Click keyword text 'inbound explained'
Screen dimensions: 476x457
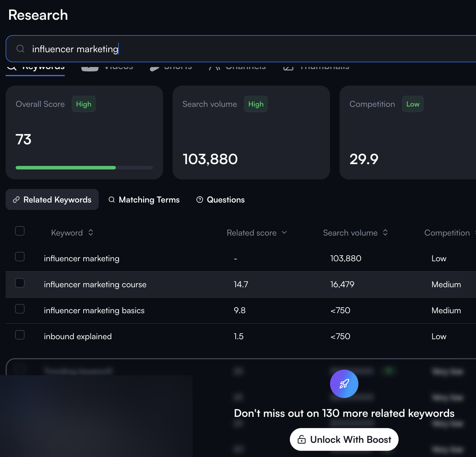point(78,337)
